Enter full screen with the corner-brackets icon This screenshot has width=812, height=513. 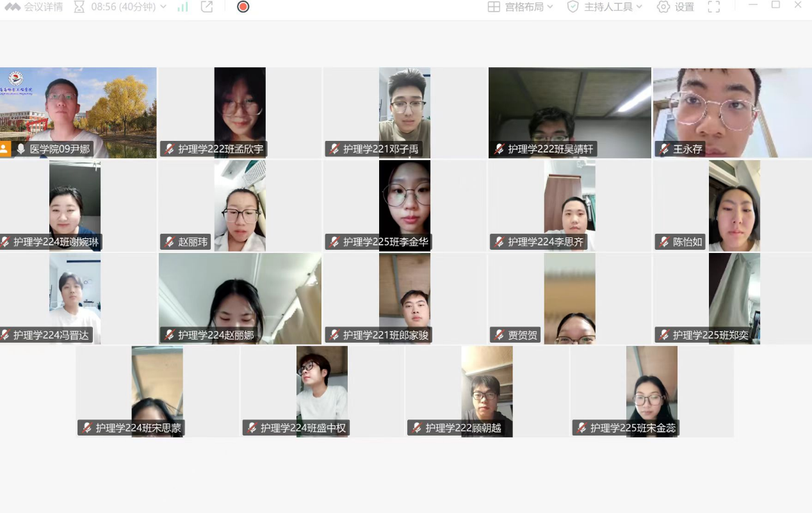coord(714,7)
